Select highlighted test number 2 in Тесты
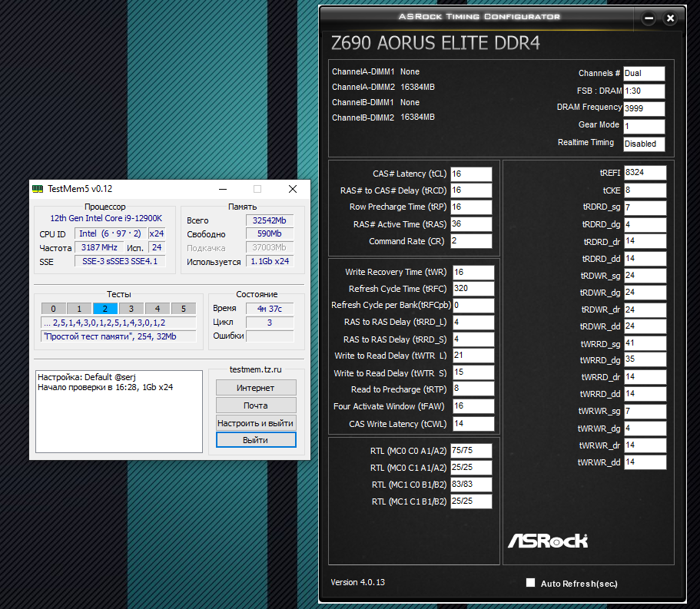Screen dimensions: 700x609 point(105,309)
